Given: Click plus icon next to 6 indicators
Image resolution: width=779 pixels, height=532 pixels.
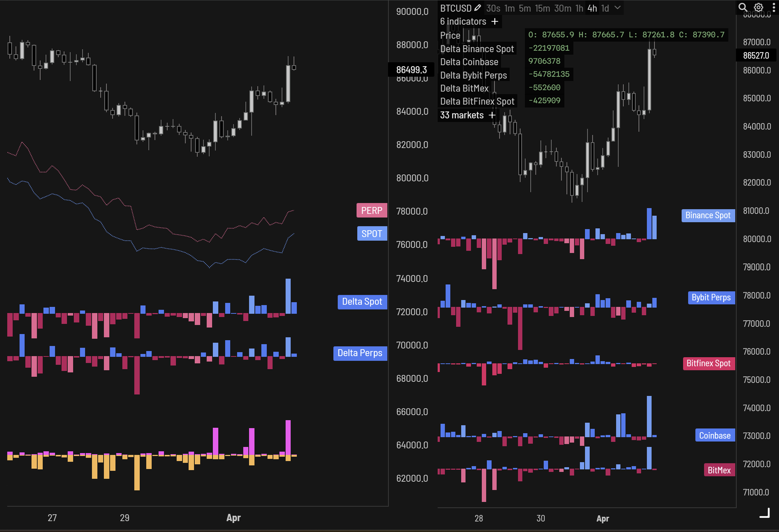Looking at the screenshot, I should click(495, 21).
